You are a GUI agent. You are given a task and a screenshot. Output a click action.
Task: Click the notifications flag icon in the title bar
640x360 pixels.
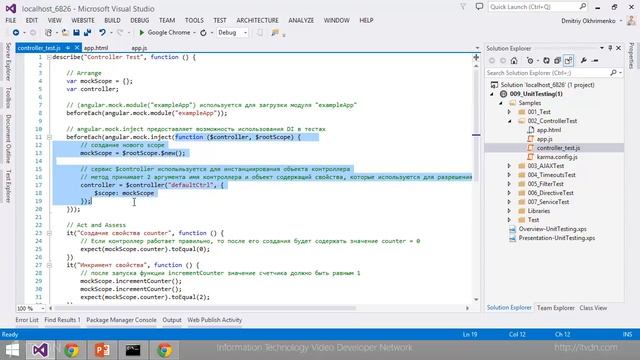(463, 7)
